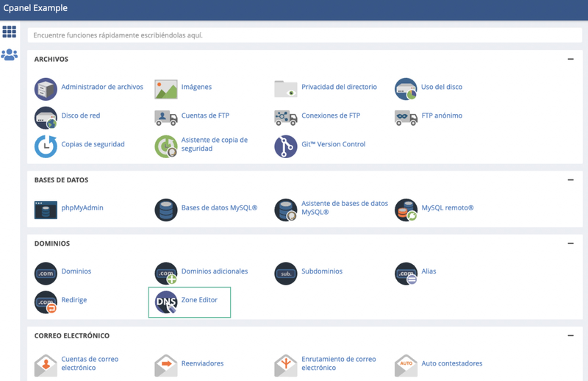Click the Subdominios sub. icon
Image resolution: width=588 pixels, height=381 pixels.
click(x=286, y=274)
